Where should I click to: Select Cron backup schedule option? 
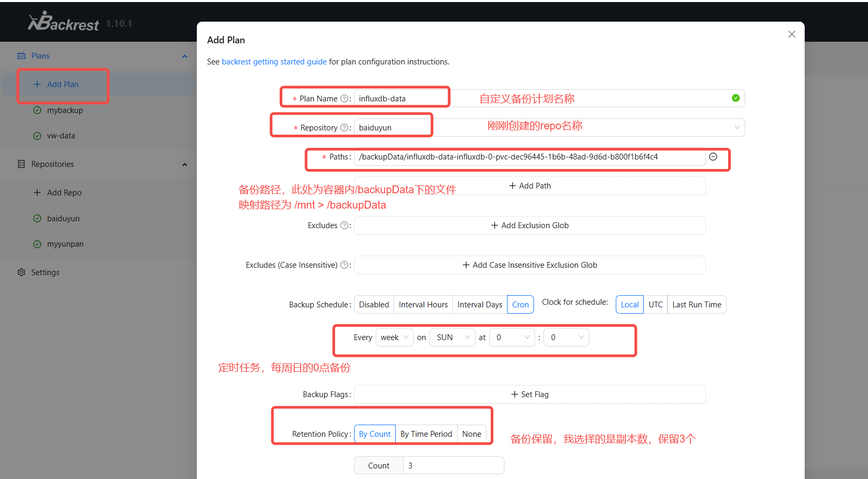(520, 305)
